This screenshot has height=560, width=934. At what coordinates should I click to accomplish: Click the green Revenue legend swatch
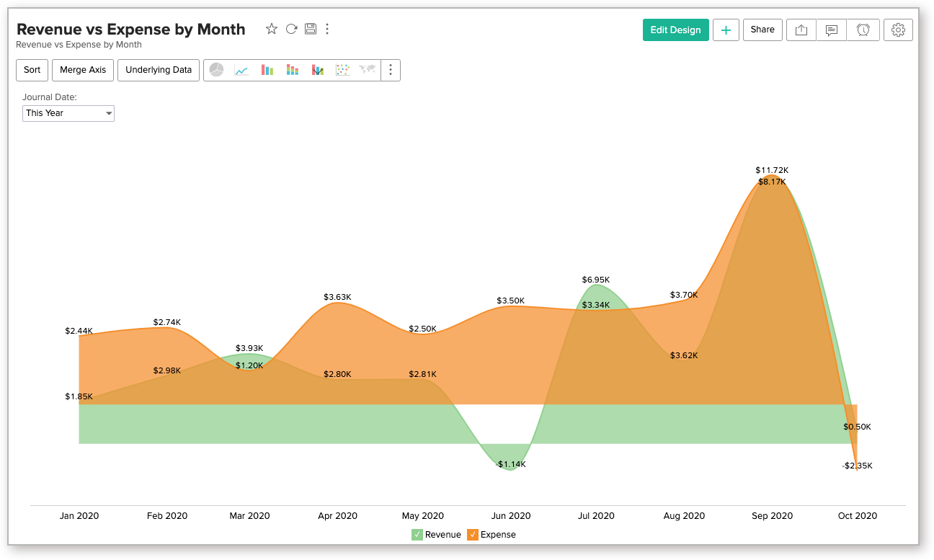point(418,534)
